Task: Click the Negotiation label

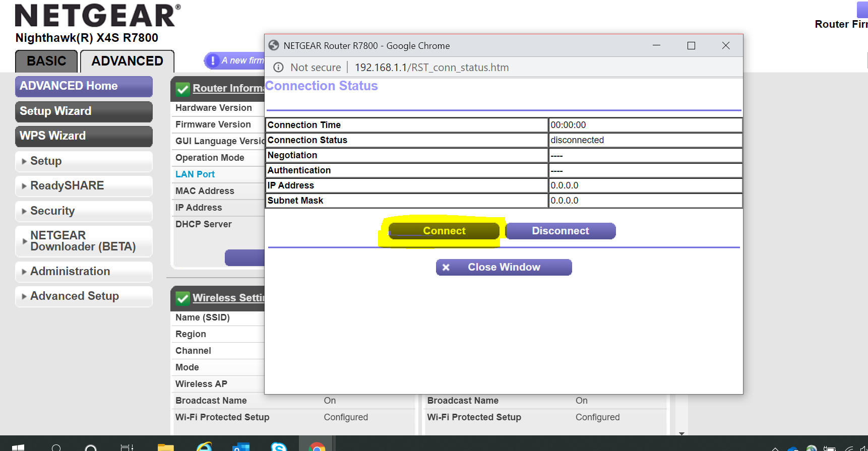Action: [292, 155]
